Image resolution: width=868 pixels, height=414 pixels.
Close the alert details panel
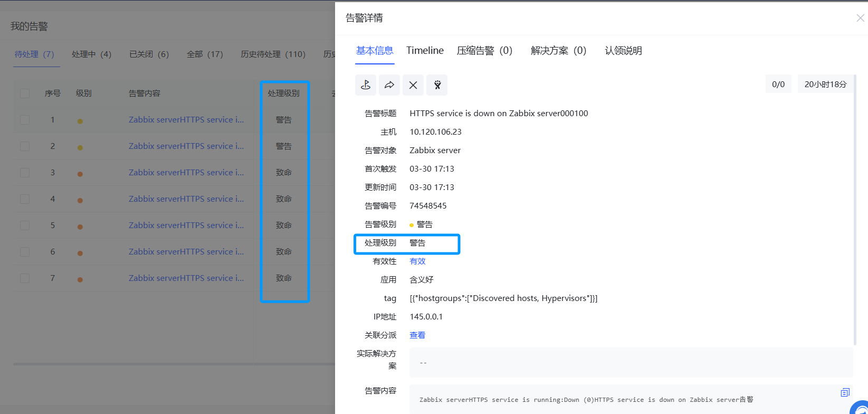(860, 18)
